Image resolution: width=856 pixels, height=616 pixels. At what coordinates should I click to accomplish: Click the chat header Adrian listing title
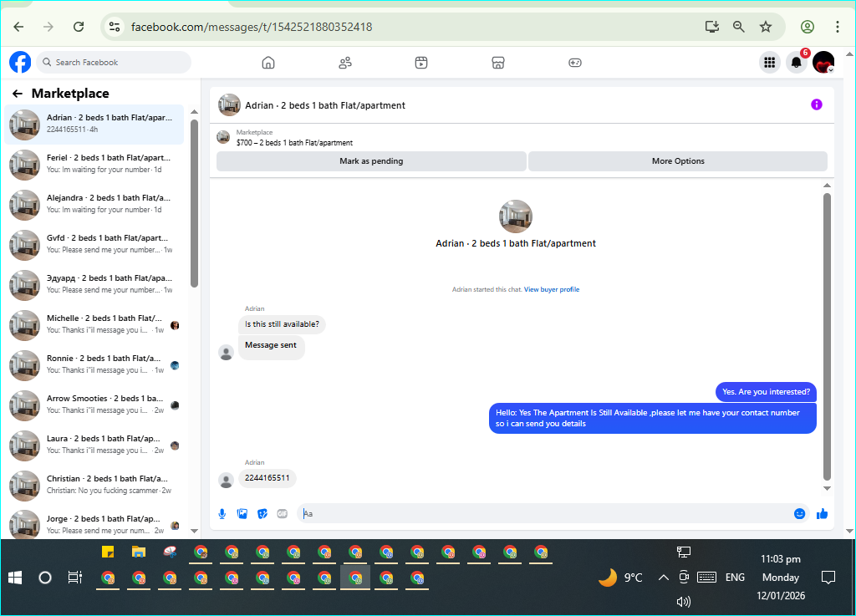325,105
